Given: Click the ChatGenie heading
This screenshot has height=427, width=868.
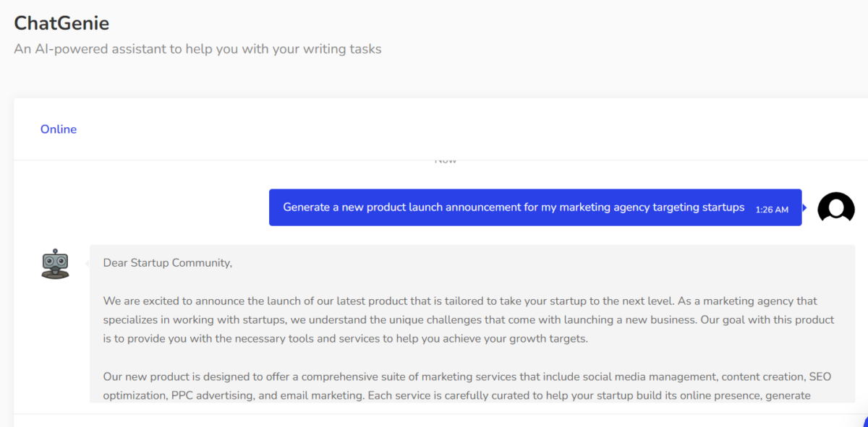Looking at the screenshot, I should point(61,22).
